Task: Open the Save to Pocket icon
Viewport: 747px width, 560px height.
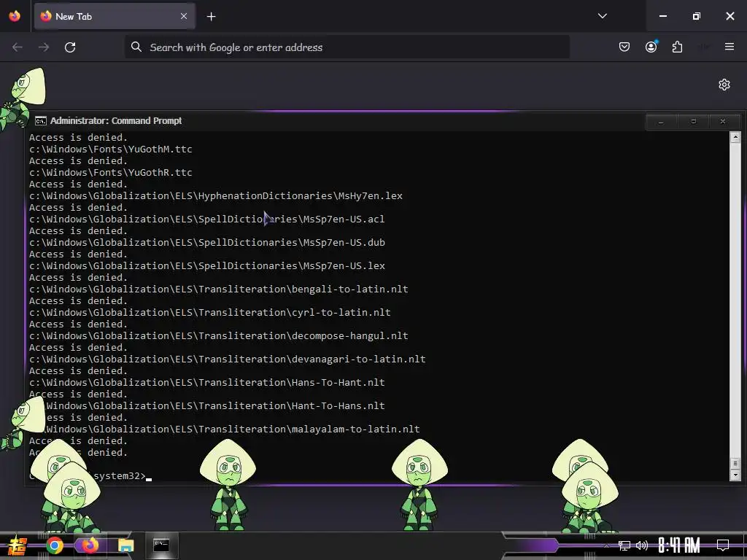Action: point(624,47)
